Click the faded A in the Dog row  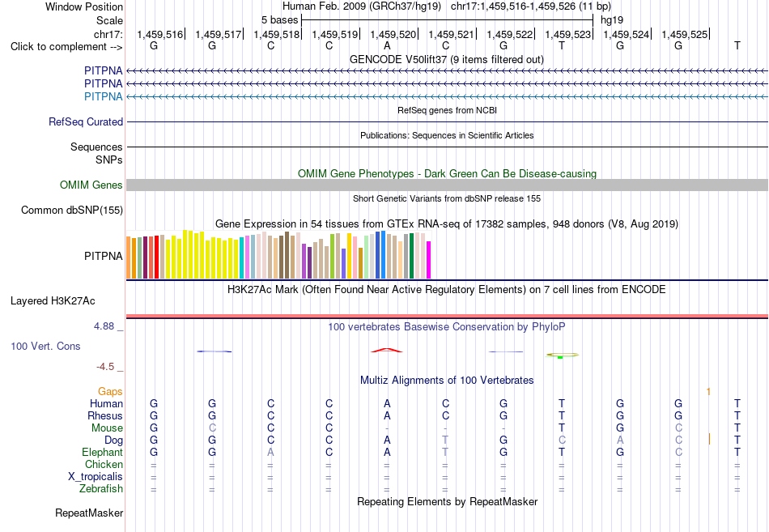(x=620, y=440)
